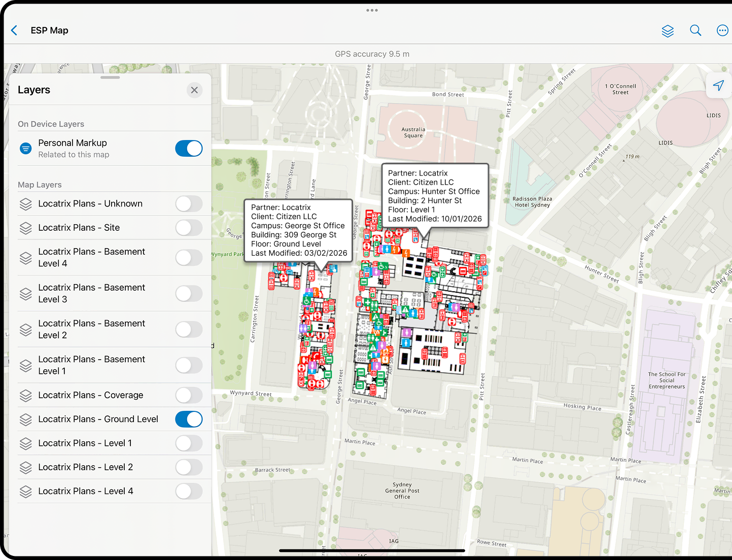
Task: Disable the Personal Markup toggle
Action: point(189,148)
